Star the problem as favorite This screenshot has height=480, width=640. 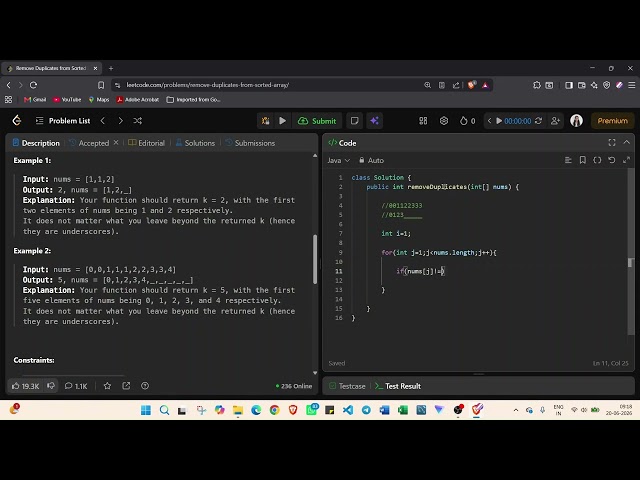click(x=107, y=386)
